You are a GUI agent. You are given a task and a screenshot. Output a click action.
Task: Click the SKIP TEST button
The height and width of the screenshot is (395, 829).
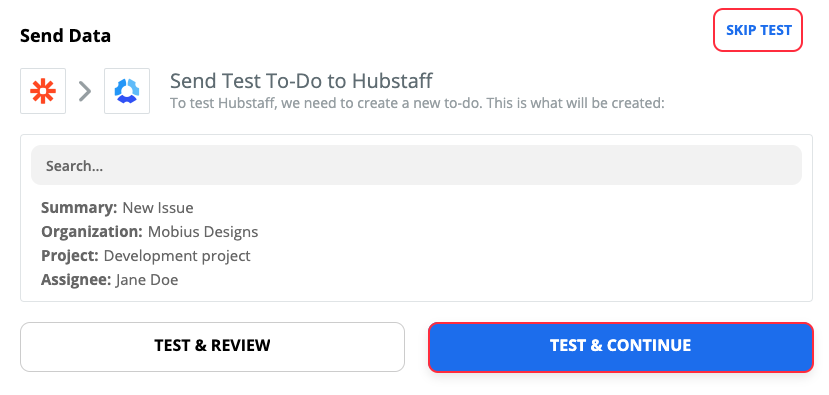pos(758,30)
